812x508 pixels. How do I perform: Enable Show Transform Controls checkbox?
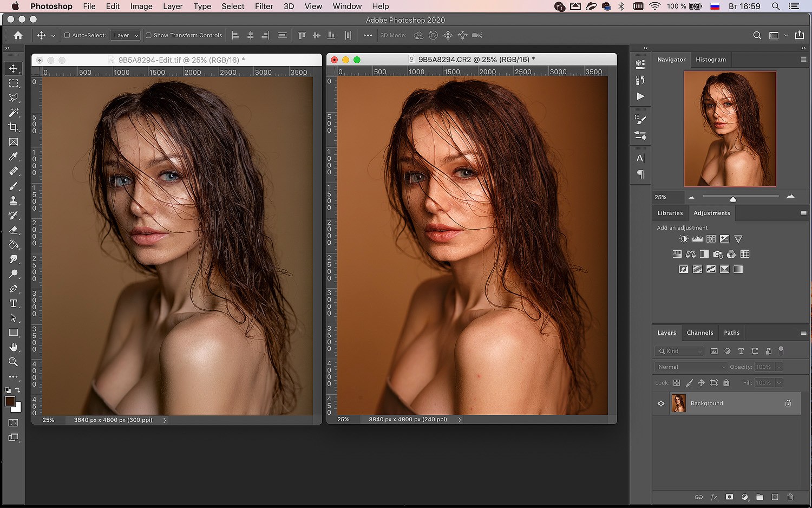coord(148,35)
